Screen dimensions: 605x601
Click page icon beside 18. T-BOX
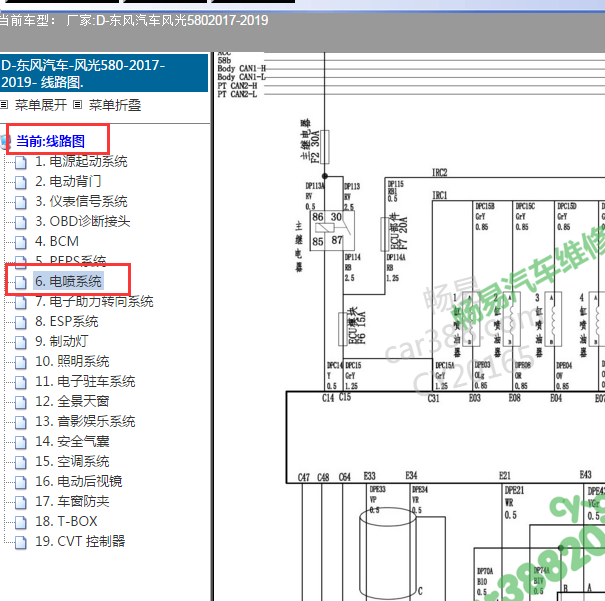coord(21,523)
